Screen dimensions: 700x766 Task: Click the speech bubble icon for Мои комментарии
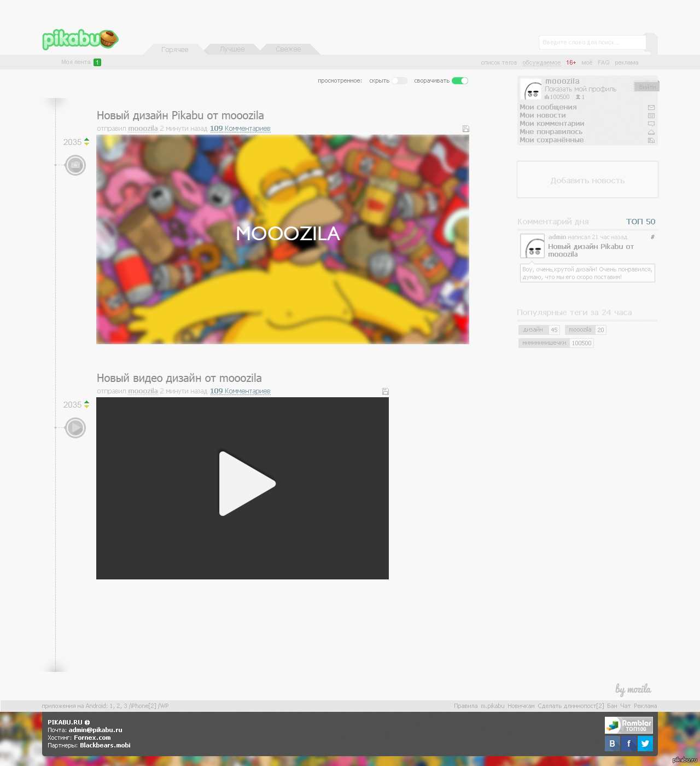[x=651, y=124]
